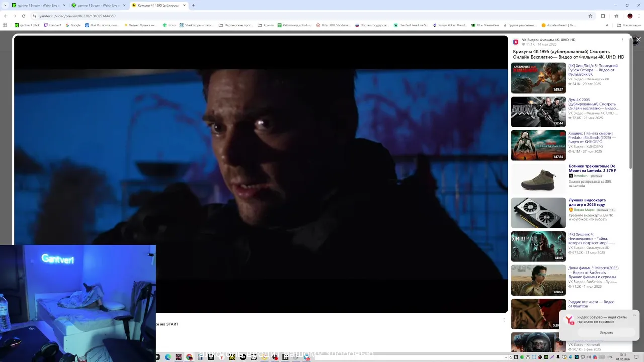Open the Хищник 5: Последний Рубеж thumbnail
644x362 pixels.
[538, 78]
